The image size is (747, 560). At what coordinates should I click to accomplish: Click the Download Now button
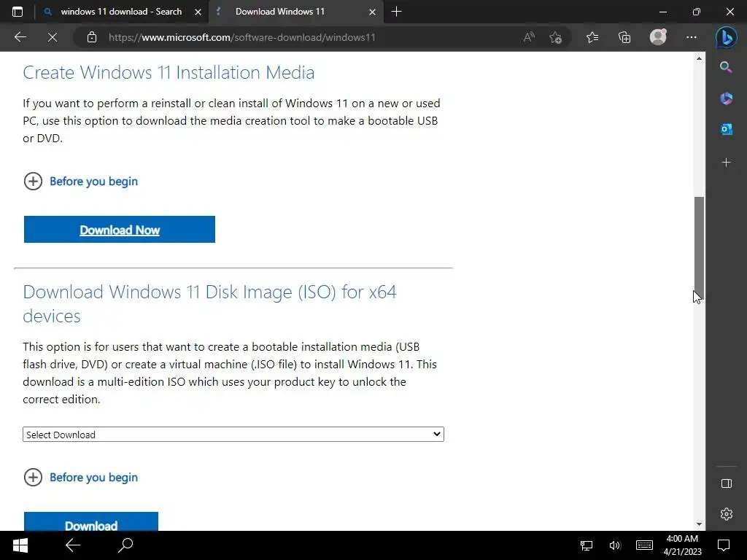click(x=119, y=230)
